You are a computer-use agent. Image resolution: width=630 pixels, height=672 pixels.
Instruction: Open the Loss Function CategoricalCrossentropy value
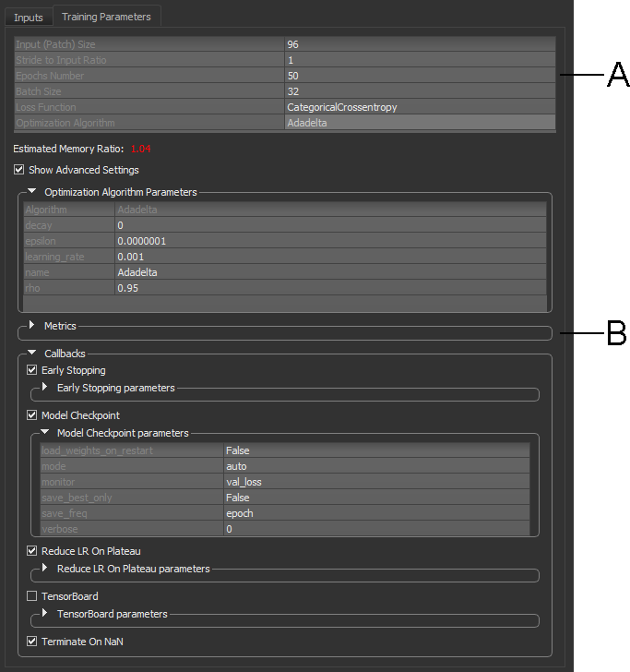(420, 107)
